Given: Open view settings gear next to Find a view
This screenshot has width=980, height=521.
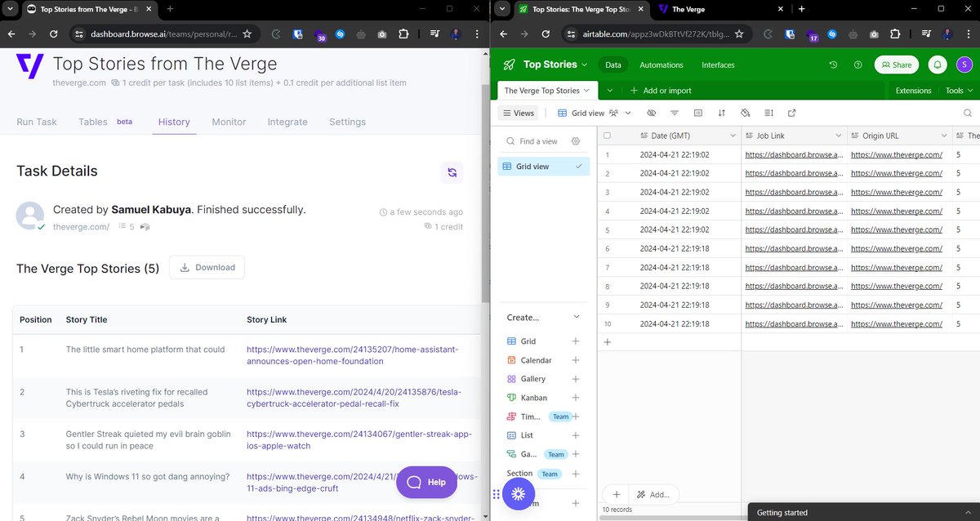Looking at the screenshot, I should click(576, 141).
